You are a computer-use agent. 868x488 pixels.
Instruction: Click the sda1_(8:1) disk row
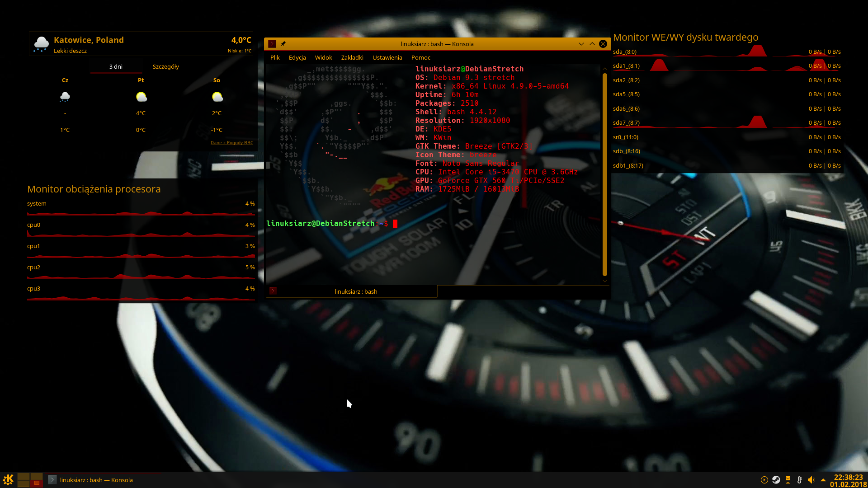click(727, 66)
